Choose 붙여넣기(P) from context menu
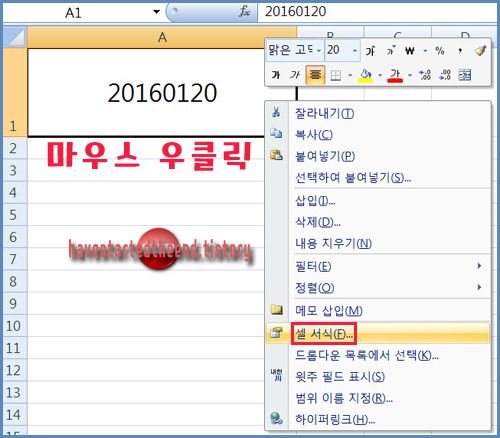Screen dimensions: 500x438 [x=378, y=156]
